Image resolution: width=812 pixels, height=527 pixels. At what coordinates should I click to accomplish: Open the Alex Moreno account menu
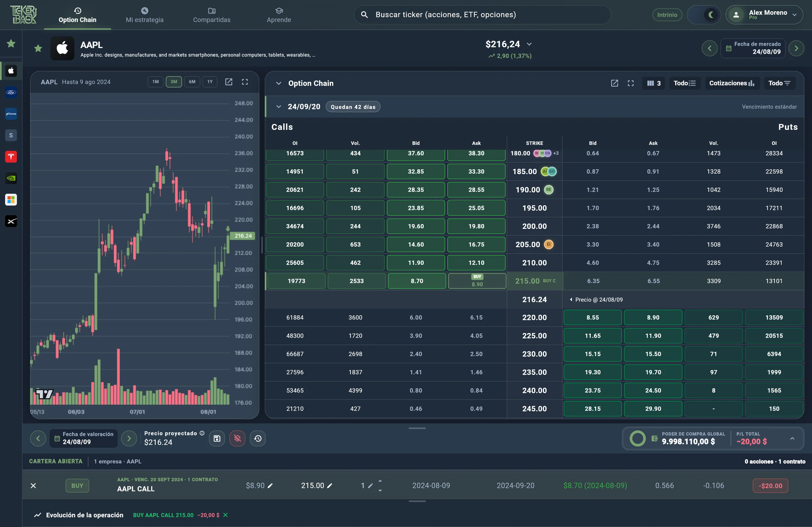[764, 15]
